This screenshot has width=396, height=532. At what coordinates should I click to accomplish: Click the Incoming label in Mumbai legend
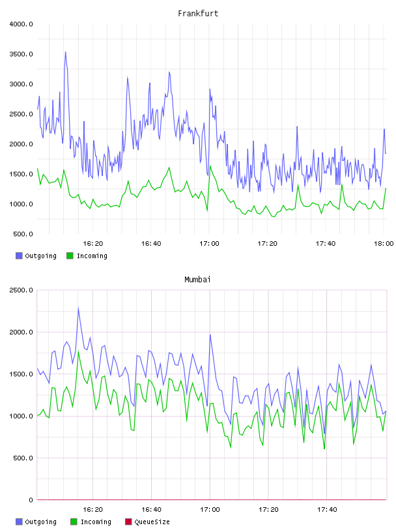[x=96, y=522]
